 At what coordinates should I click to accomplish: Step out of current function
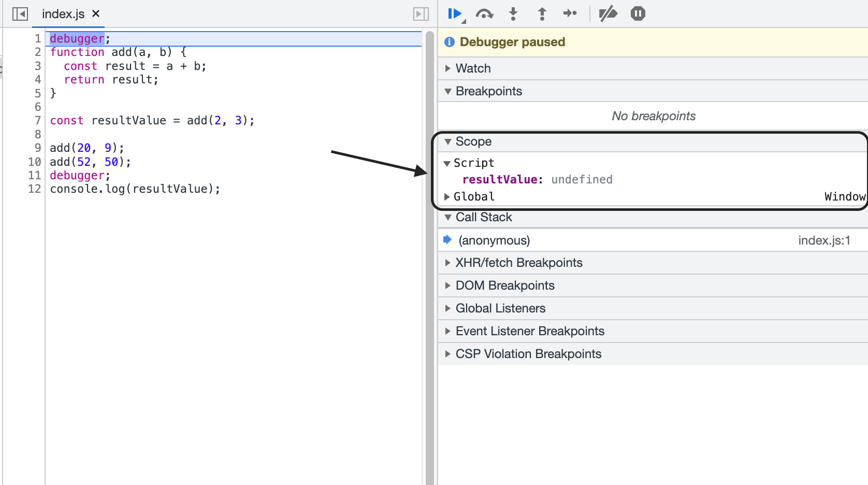tap(542, 14)
